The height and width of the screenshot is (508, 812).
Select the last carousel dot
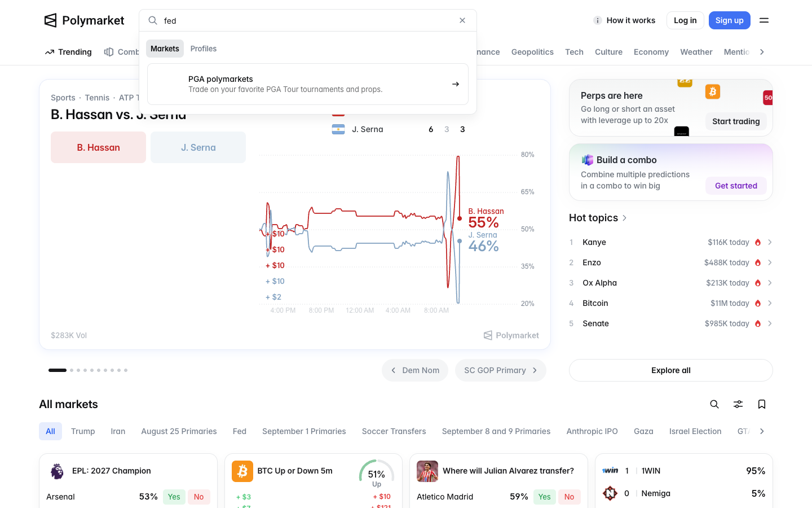pyautogui.click(x=126, y=370)
